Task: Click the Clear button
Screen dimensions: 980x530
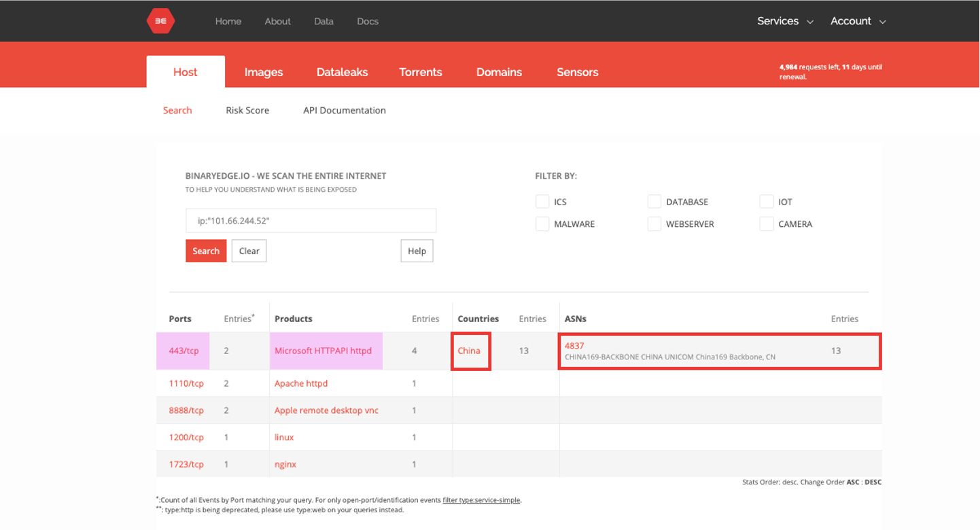Action: point(249,251)
